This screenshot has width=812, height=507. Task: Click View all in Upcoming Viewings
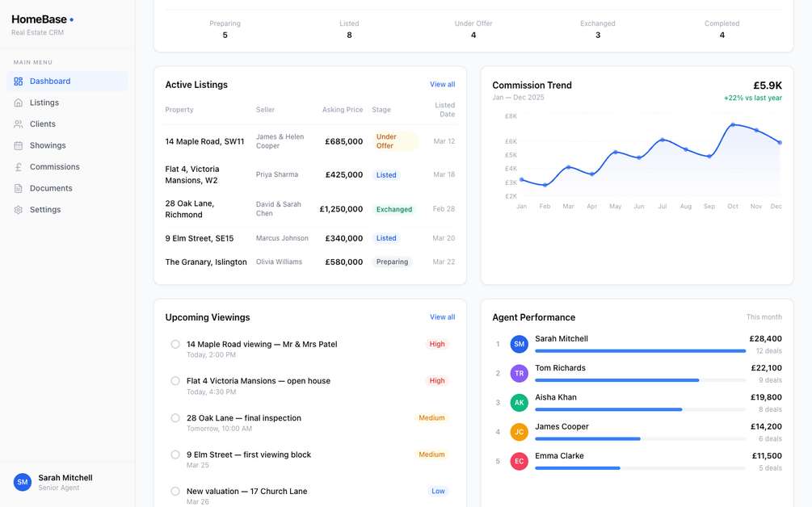442,317
